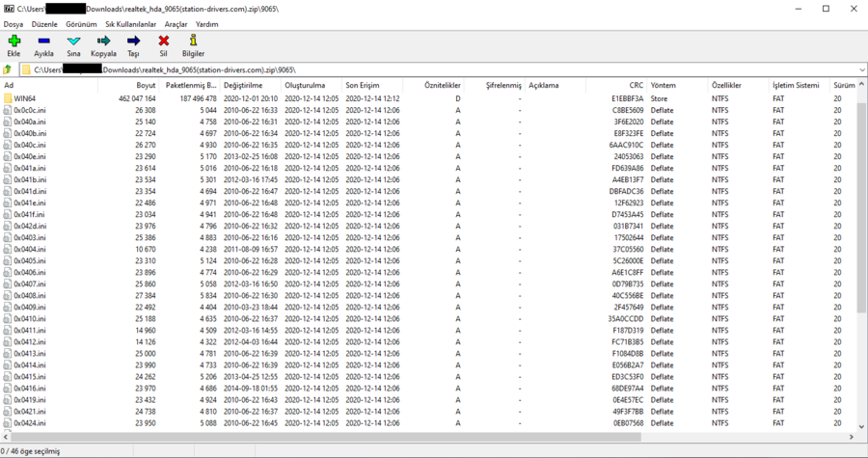Click the size value 462 047 164
Screen dimensions: 868x458
(x=137, y=98)
